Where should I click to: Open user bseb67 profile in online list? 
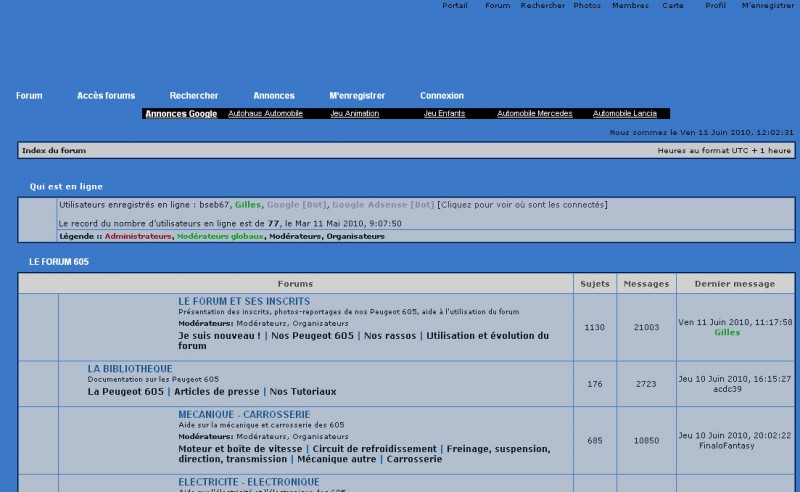[214, 205]
